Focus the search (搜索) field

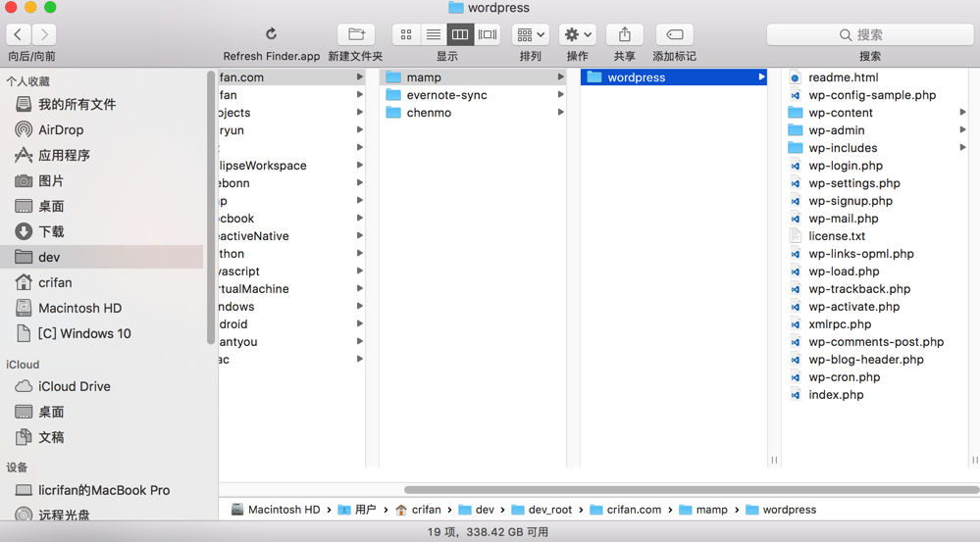click(870, 34)
